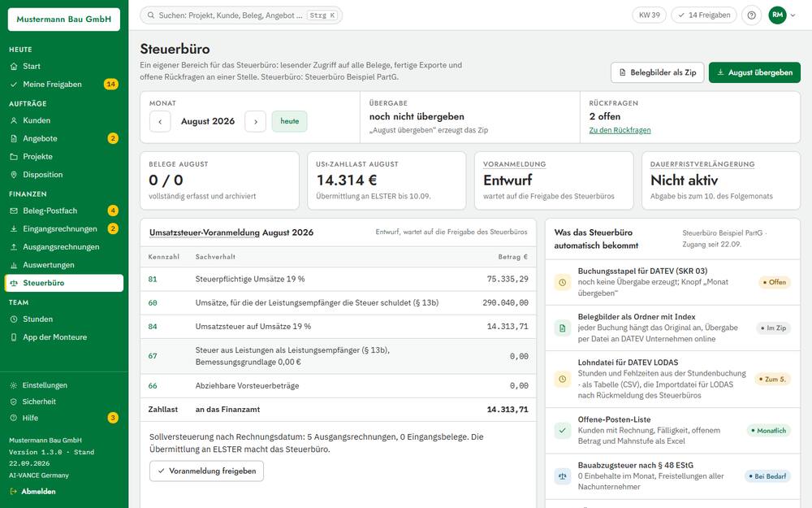Open Auswertungen reports
Screen dimensions: 812x508
(64, 265)
